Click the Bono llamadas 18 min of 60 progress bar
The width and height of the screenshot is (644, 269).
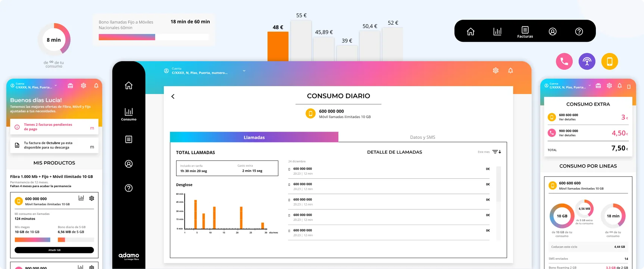[154, 37]
